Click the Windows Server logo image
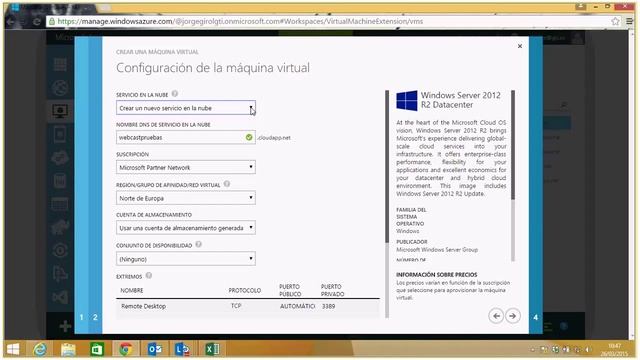This screenshot has height=360, width=640. 407,100
